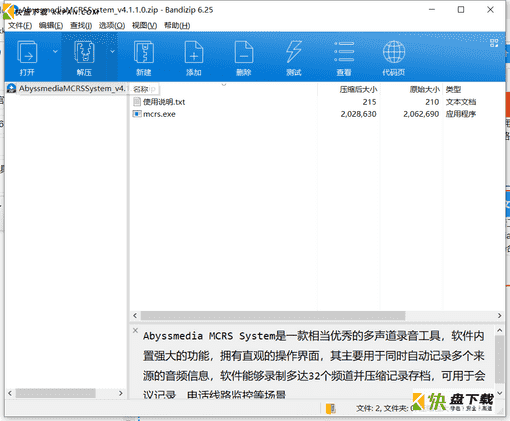
Task: Click the 应用程序 type cell
Action: click(x=461, y=114)
